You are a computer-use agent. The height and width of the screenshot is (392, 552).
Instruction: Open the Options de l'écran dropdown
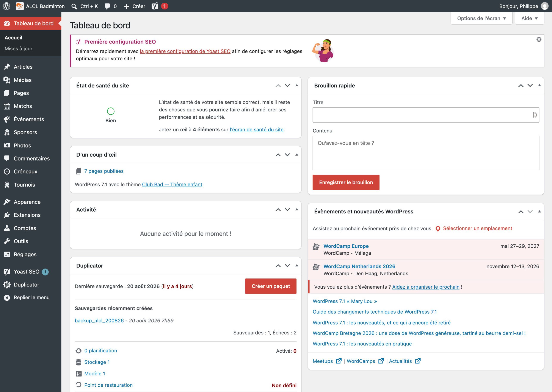coord(481,18)
